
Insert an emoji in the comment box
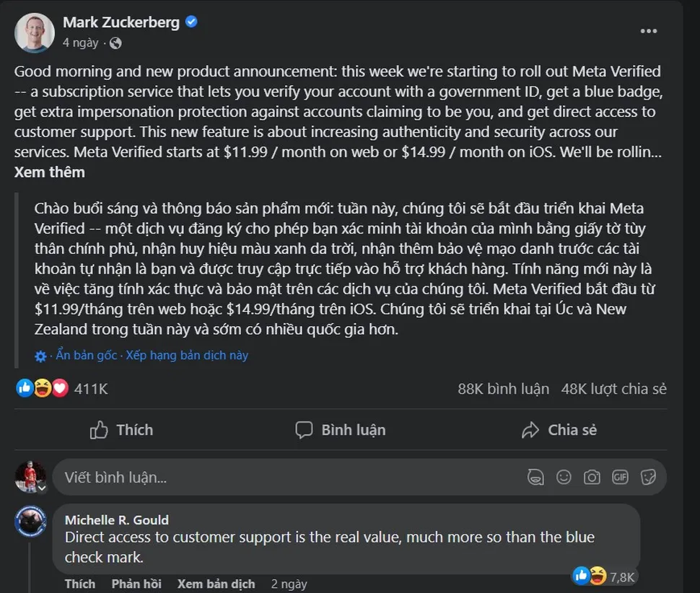564,477
